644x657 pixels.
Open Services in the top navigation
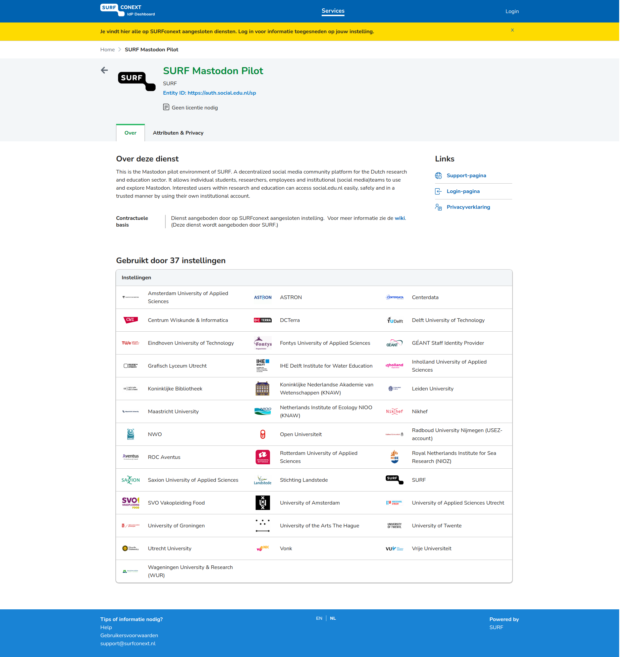point(333,11)
